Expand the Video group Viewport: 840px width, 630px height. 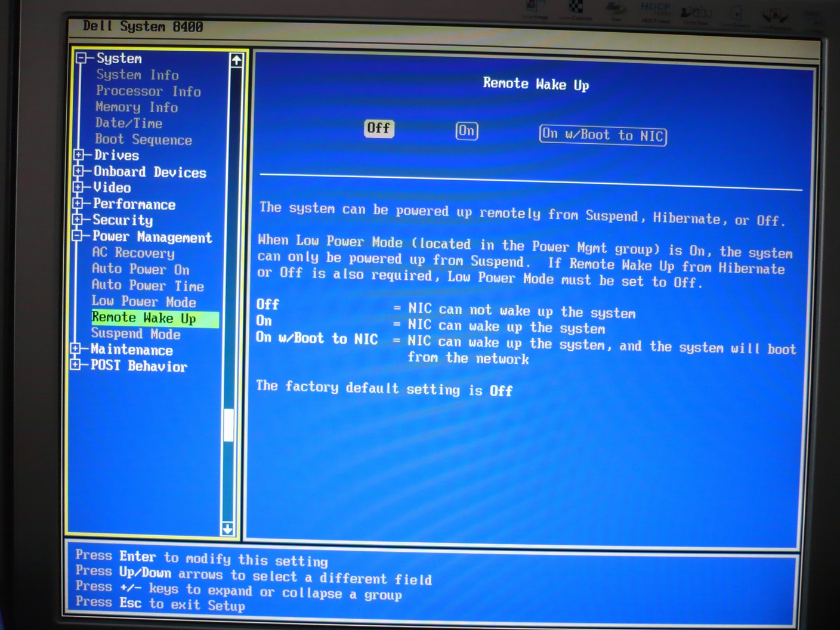[x=78, y=187]
